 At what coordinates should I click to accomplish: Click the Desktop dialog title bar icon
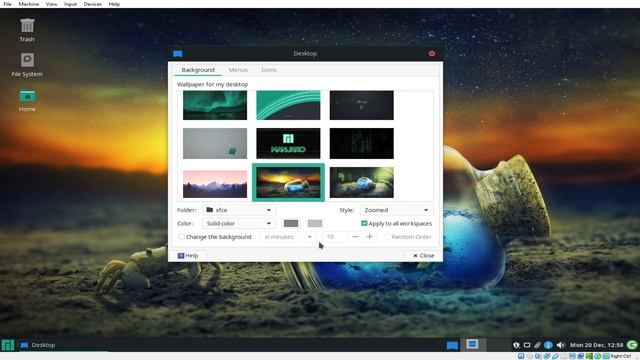click(178, 53)
